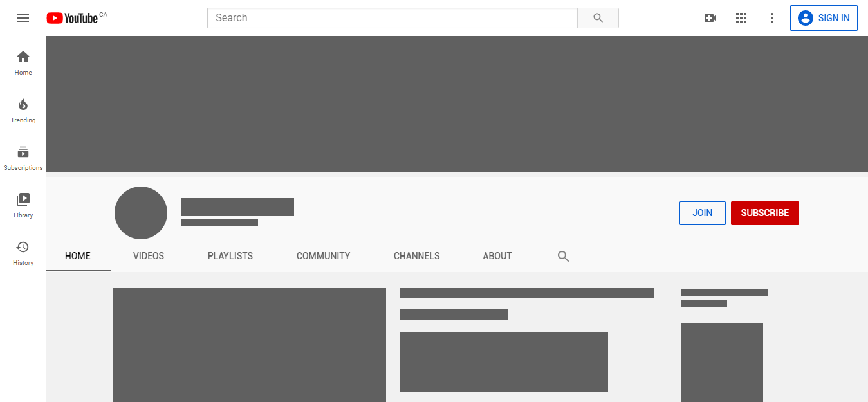This screenshot has height=402, width=868.
Task: Open the ABOUT tab
Action: (497, 256)
